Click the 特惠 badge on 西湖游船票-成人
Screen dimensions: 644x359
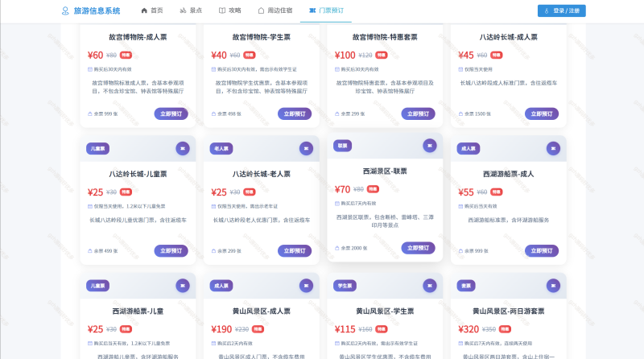pos(497,192)
